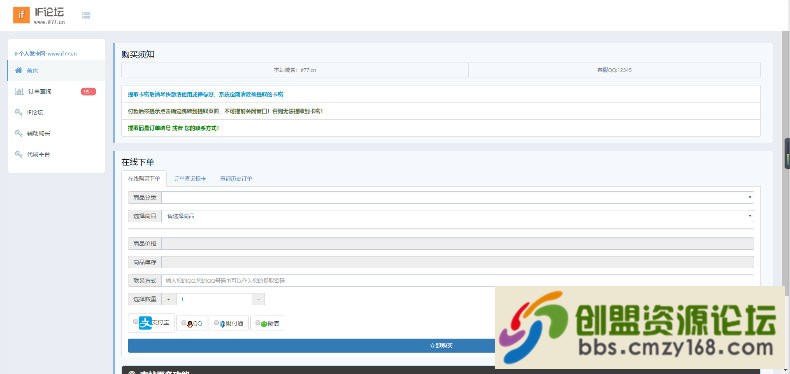Click the Tenpay (财付通) logo icon
The image size is (790, 374).
[222, 324]
